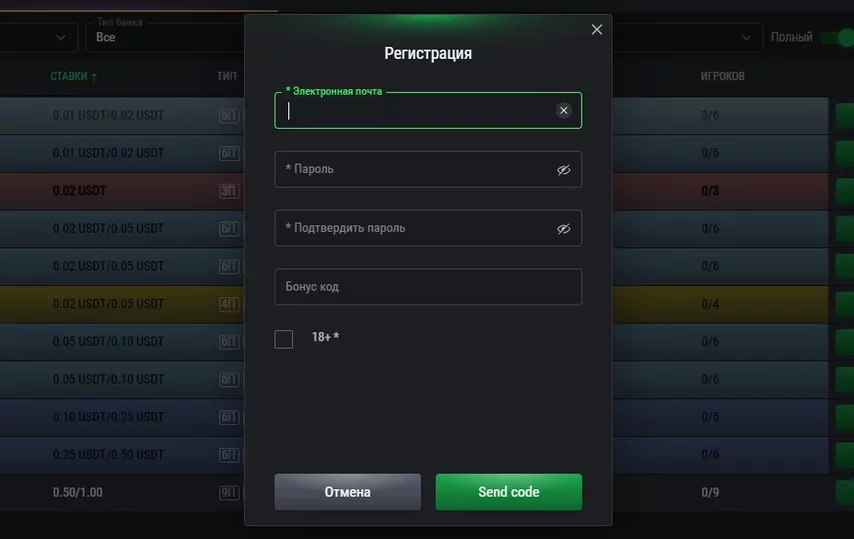Click the 3П badge on the 0.02 USDT row
The width and height of the screenshot is (854, 539).
(x=229, y=191)
